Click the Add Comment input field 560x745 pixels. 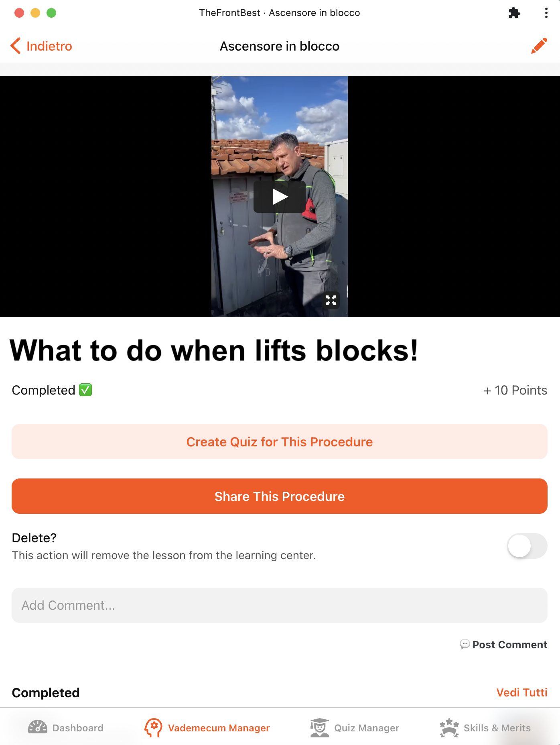coord(280,605)
